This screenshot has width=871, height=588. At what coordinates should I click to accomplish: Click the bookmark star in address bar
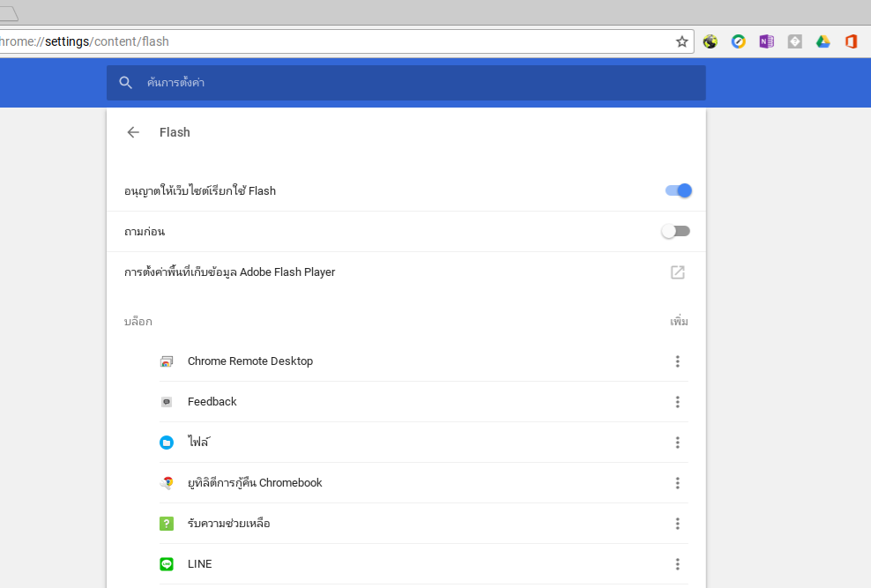(681, 41)
